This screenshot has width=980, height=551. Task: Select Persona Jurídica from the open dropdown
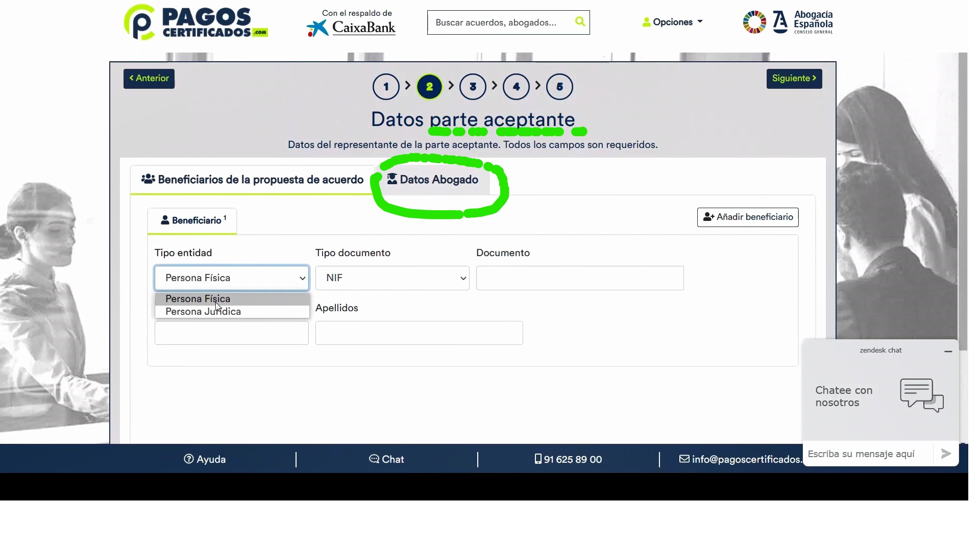point(203,311)
